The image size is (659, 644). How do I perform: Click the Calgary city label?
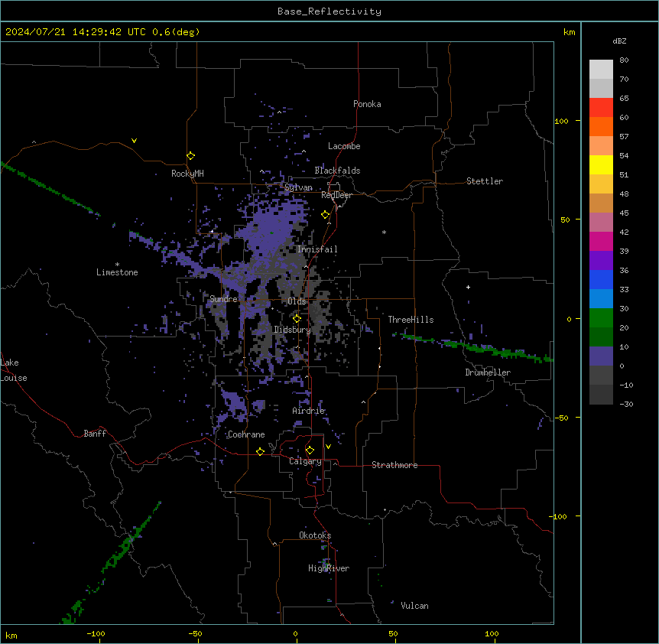[x=305, y=461]
